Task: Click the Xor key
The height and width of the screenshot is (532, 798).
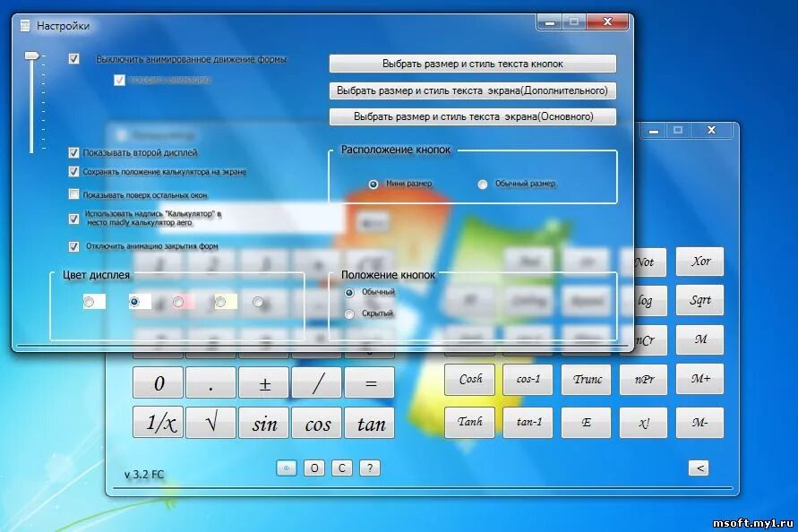Action: click(699, 262)
